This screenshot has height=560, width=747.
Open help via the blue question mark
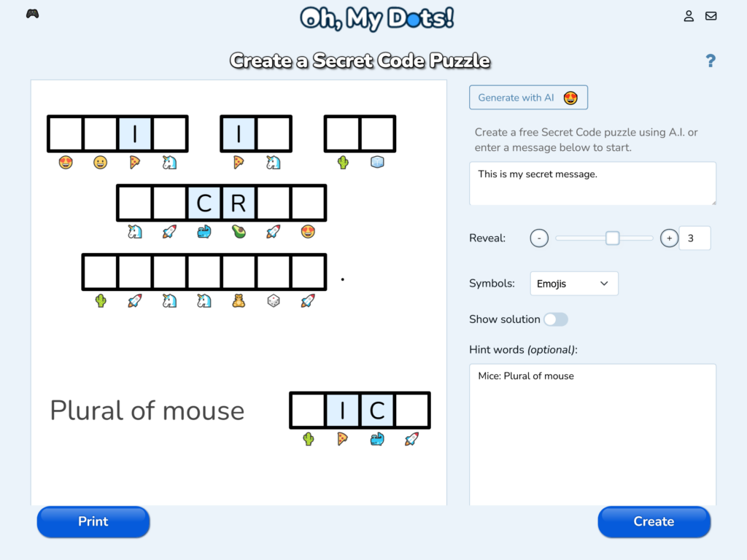pyautogui.click(x=711, y=61)
